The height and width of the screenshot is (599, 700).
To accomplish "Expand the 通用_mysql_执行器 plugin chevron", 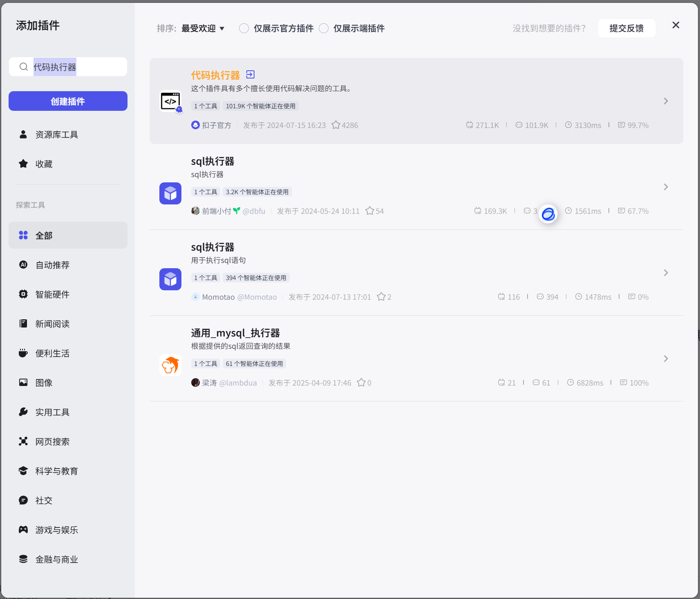I will point(666,359).
